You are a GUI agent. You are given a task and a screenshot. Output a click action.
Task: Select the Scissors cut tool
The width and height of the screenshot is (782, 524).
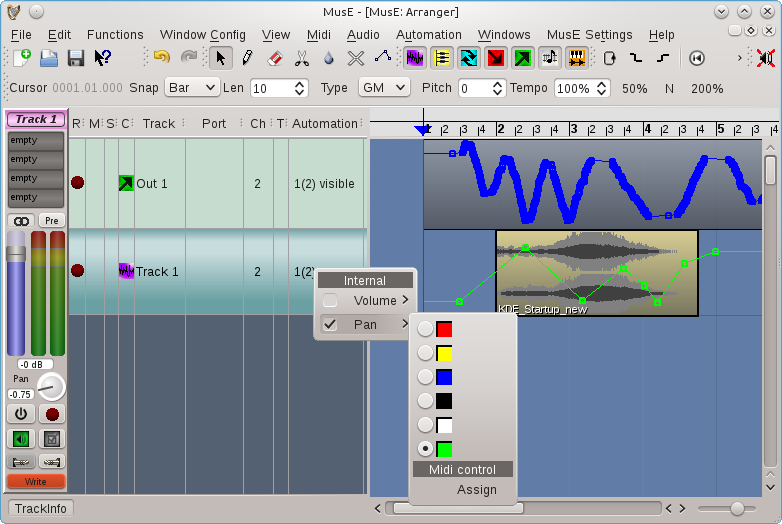point(301,58)
